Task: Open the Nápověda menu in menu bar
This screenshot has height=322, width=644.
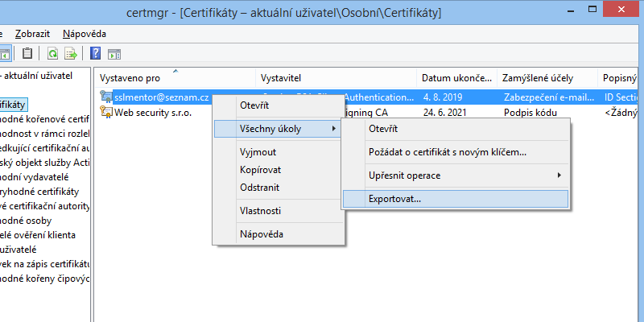Action: 85,34
